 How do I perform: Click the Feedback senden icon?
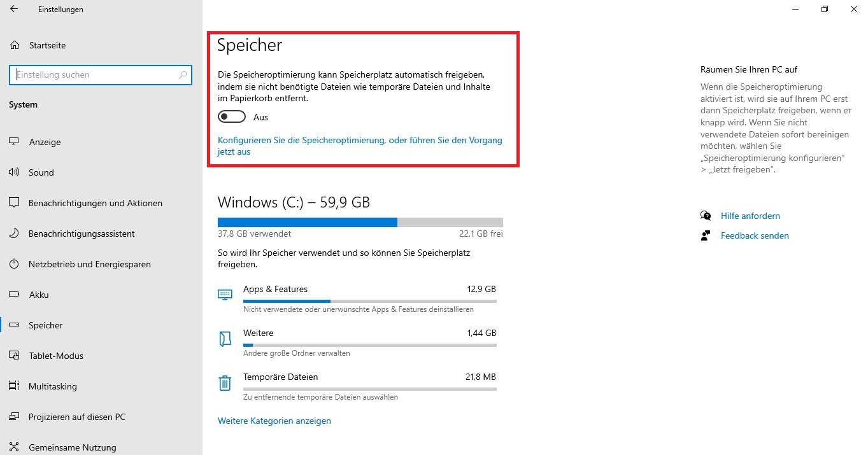pos(705,235)
